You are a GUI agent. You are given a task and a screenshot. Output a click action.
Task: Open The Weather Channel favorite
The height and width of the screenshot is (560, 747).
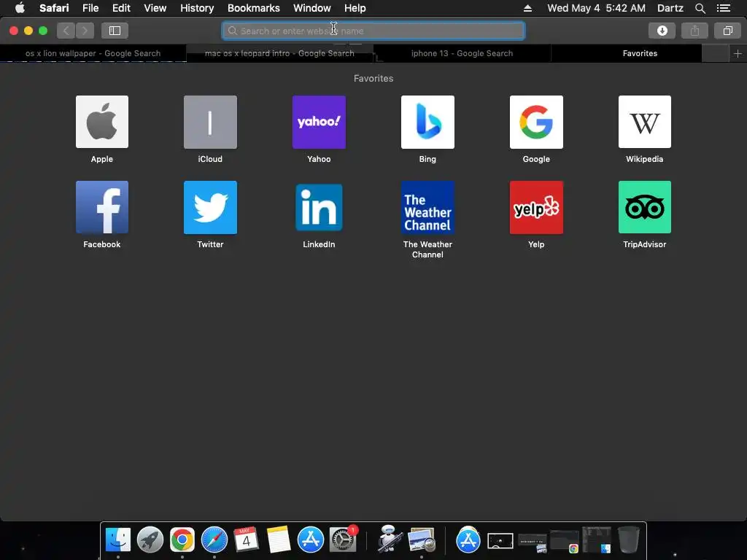[x=427, y=207]
